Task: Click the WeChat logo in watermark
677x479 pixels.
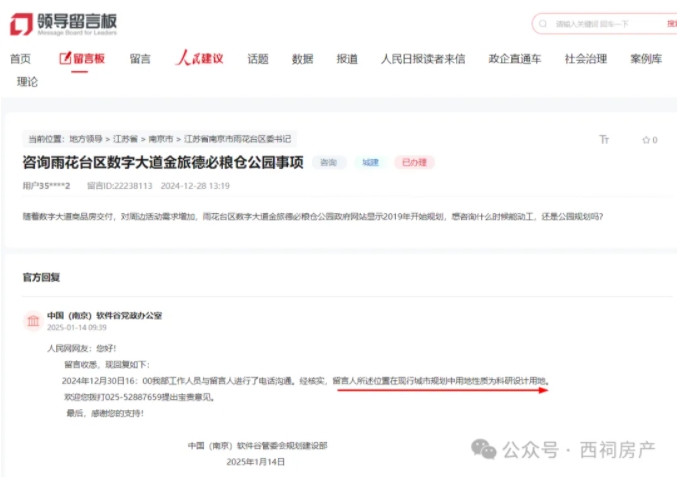Action: [x=485, y=450]
